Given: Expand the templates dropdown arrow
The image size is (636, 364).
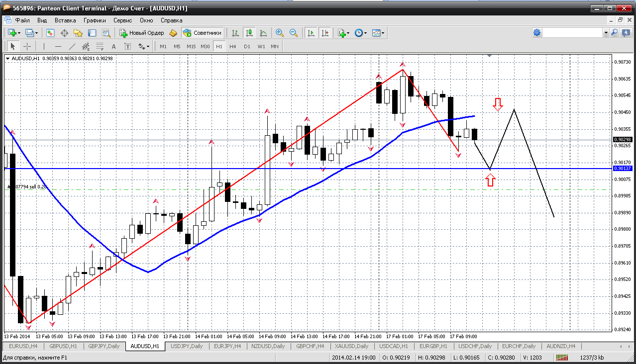Looking at the screenshot, I should [383, 33].
